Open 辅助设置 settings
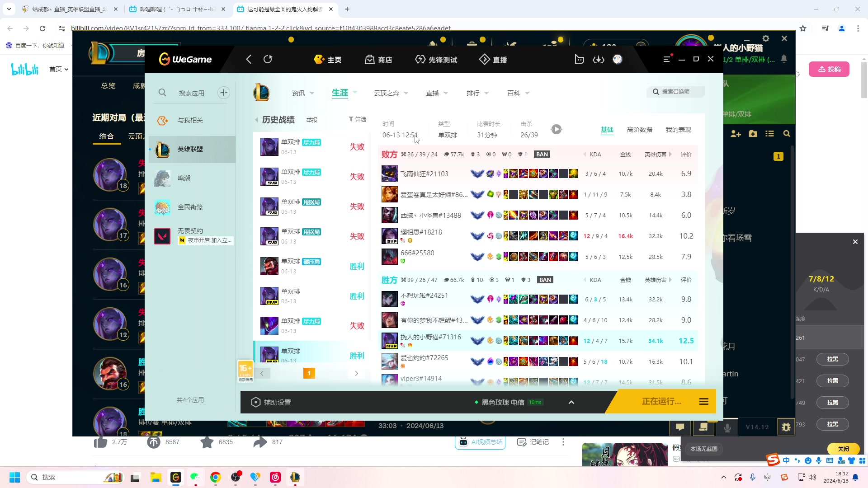This screenshot has width=868, height=488. 271,402
